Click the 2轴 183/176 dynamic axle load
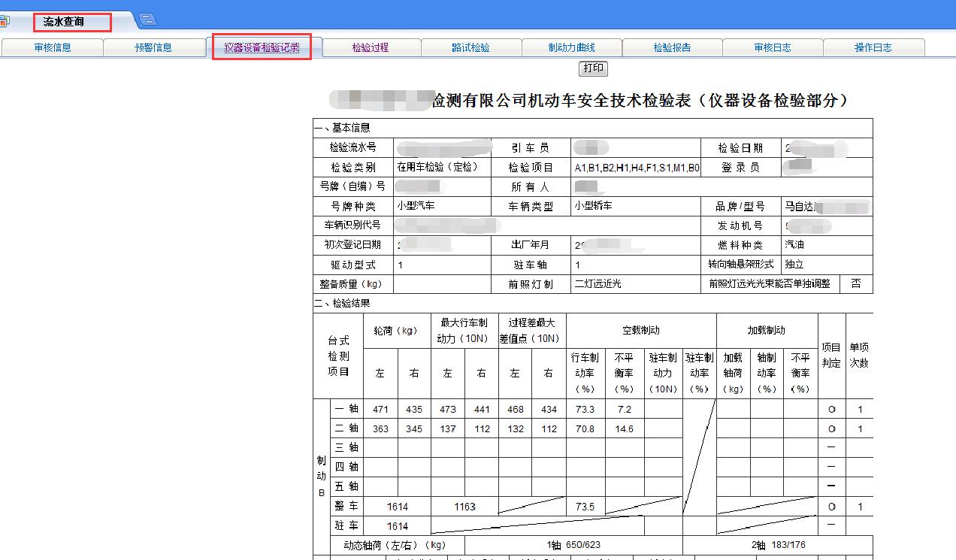The height and width of the screenshot is (560, 956). [x=778, y=546]
